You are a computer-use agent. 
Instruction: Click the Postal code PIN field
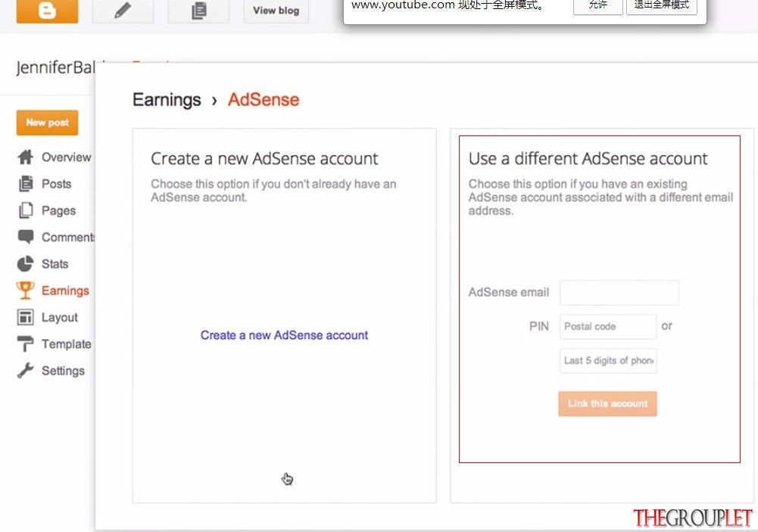(608, 327)
